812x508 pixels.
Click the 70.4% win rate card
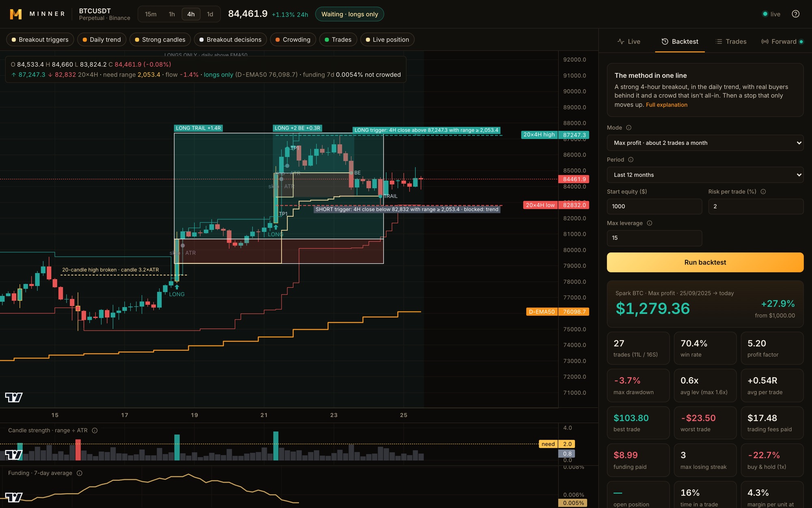(705, 348)
